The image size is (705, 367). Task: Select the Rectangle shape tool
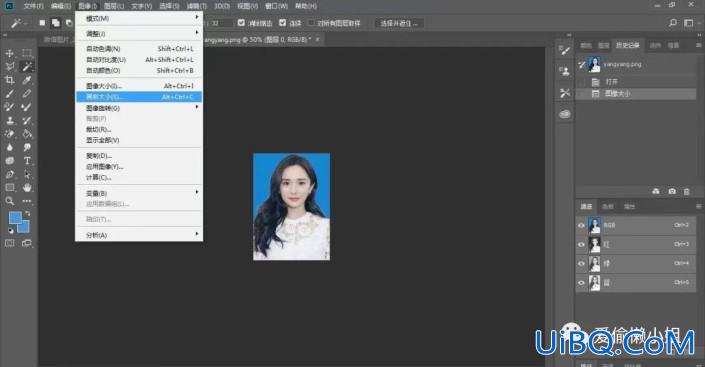pos(9,188)
